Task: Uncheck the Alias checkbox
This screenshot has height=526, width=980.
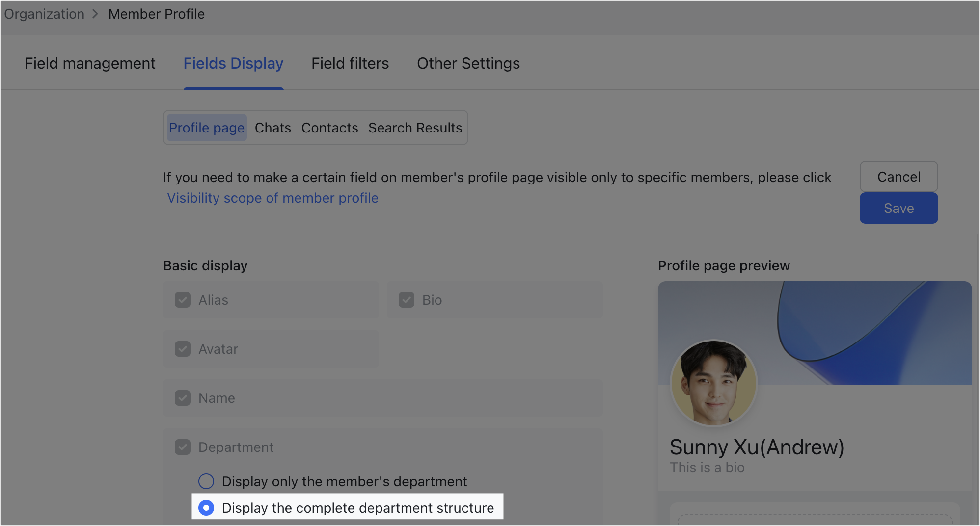Action: 182,300
